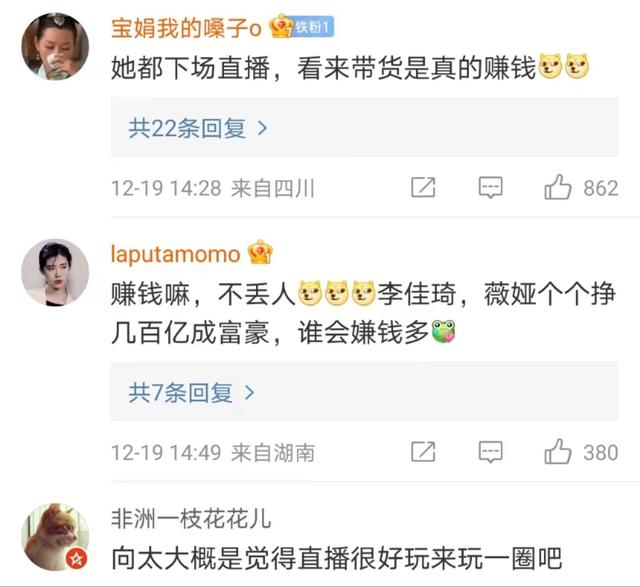Tap the 铁粉1 fan badge
Viewport: 640px width, 587px height.
tap(313, 27)
